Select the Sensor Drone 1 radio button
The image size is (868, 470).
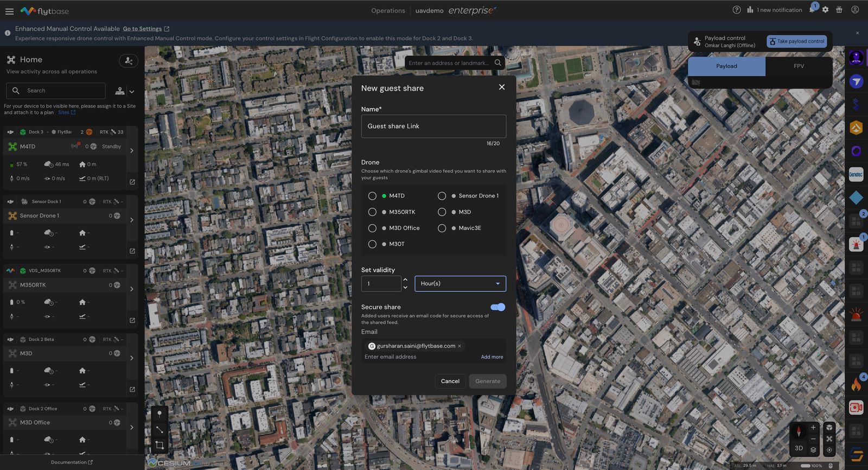pos(442,196)
